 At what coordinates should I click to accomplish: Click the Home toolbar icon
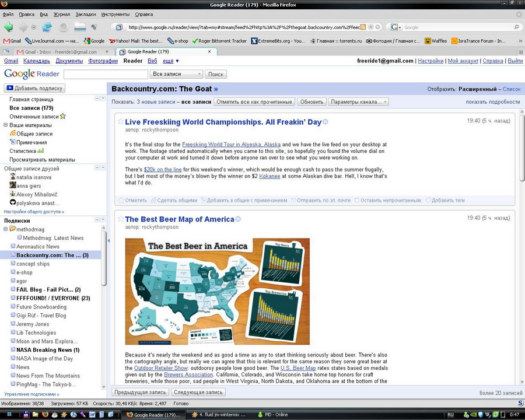(80, 27)
